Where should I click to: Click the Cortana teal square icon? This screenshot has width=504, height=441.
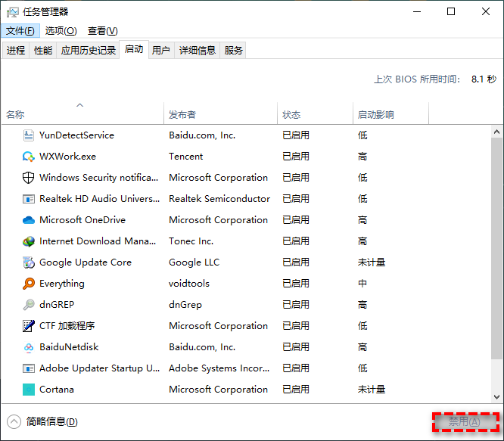coord(28,390)
